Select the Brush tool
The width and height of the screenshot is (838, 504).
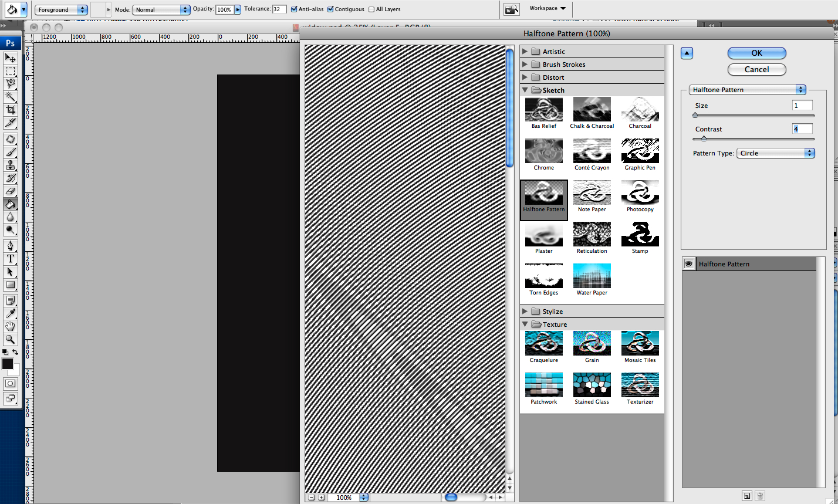[11, 152]
